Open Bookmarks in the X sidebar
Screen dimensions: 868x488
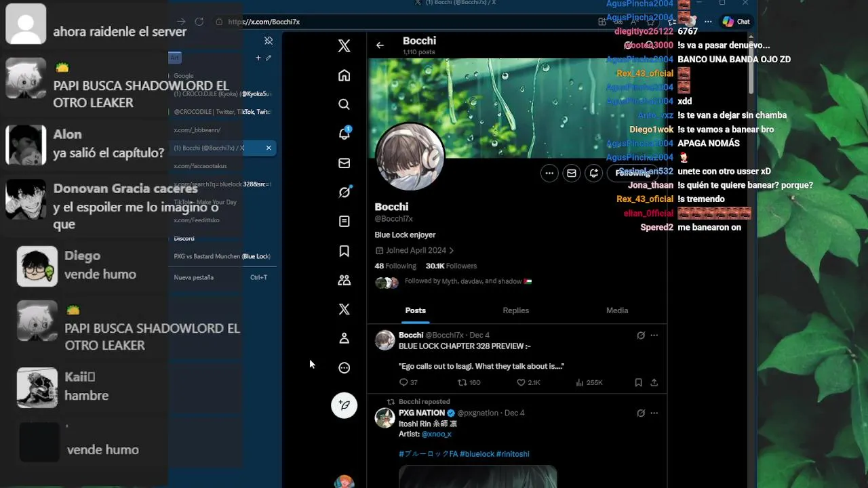(344, 251)
